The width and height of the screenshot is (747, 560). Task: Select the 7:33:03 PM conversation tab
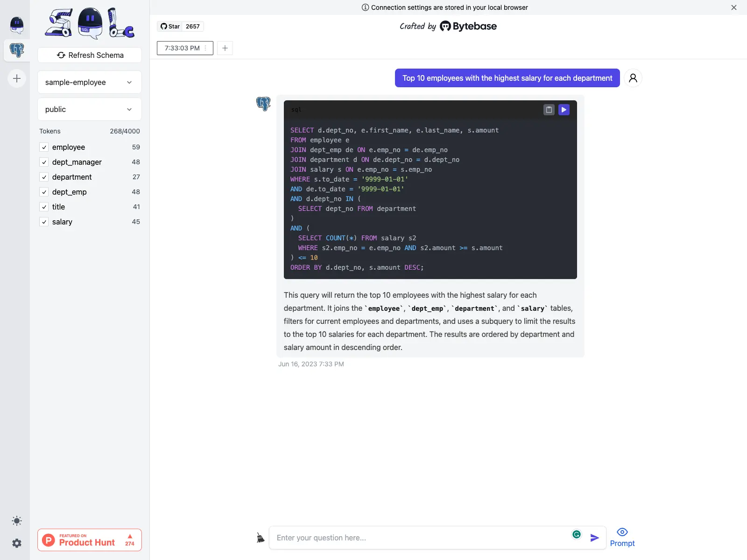tap(182, 48)
